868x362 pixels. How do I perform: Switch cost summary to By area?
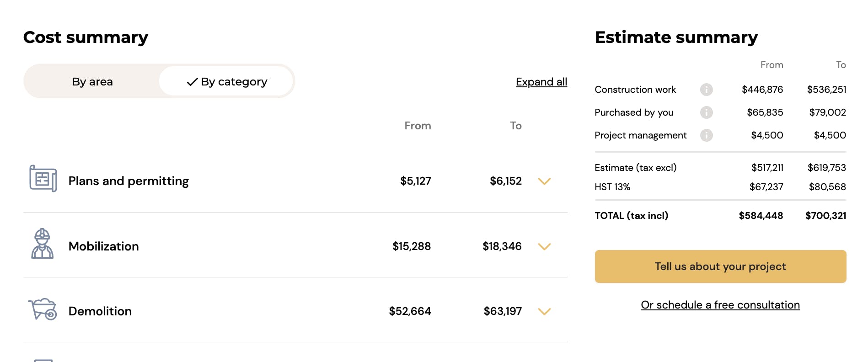92,81
